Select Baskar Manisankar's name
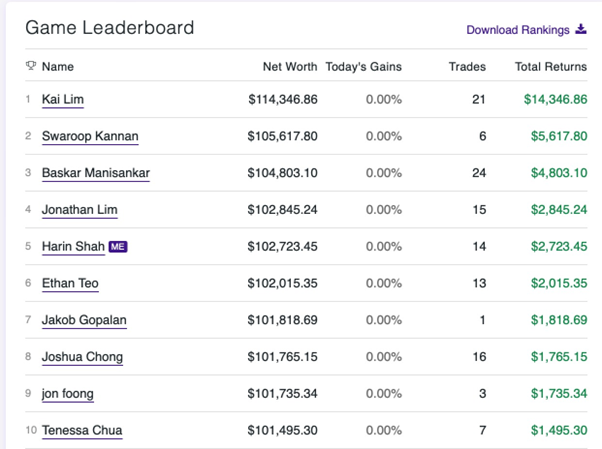Image resolution: width=602 pixels, height=449 pixels. pyautogui.click(x=96, y=173)
